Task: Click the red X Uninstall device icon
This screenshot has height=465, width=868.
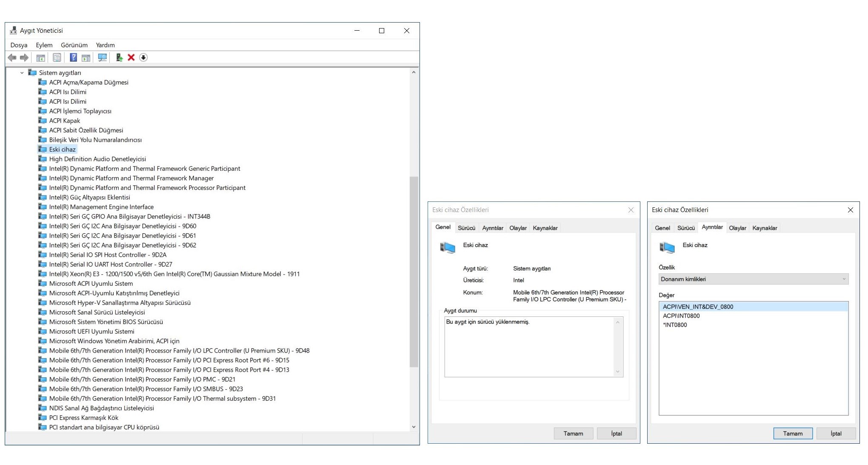Action: (131, 57)
